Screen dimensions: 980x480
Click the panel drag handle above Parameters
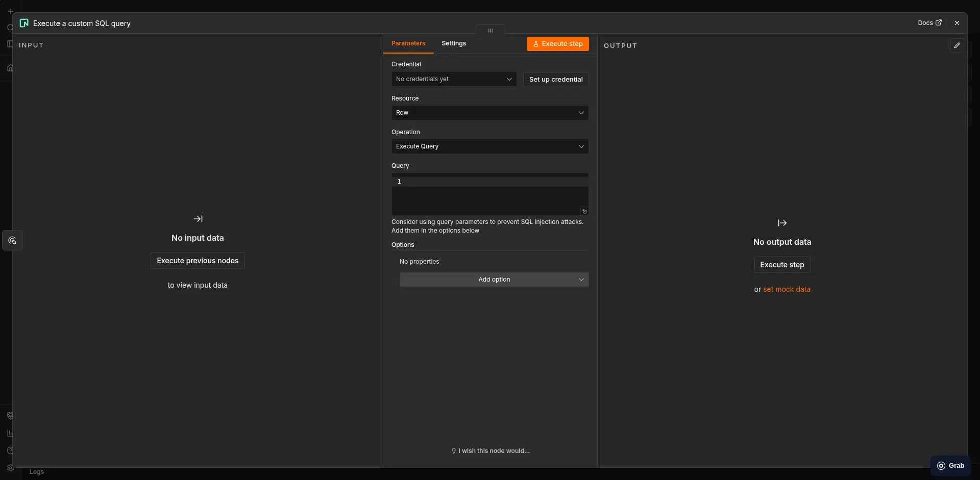point(491,30)
